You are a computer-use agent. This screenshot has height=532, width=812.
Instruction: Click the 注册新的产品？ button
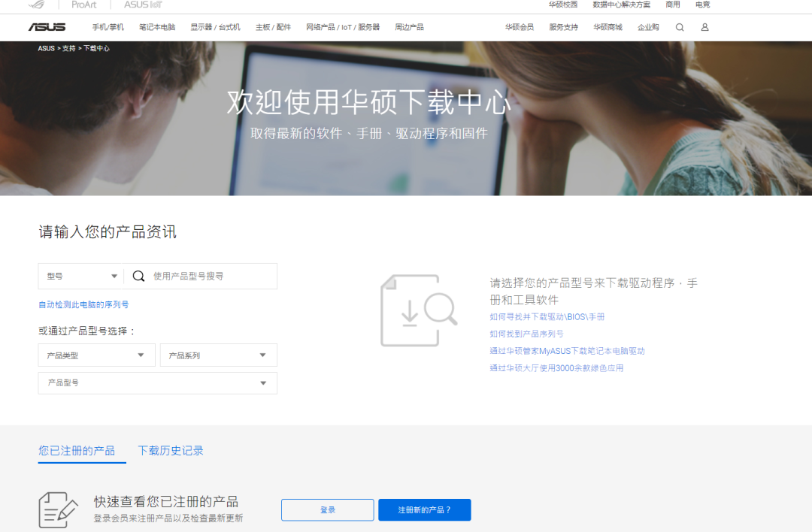(x=425, y=509)
